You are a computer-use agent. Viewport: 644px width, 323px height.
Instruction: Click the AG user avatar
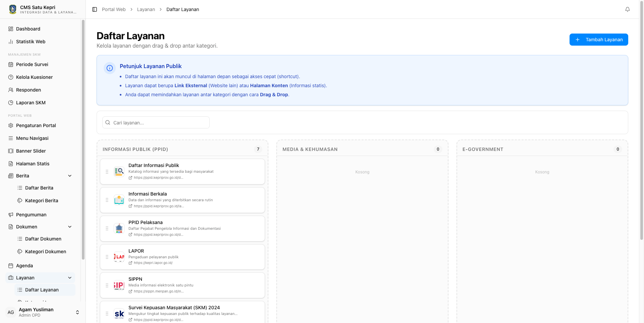pos(11,312)
